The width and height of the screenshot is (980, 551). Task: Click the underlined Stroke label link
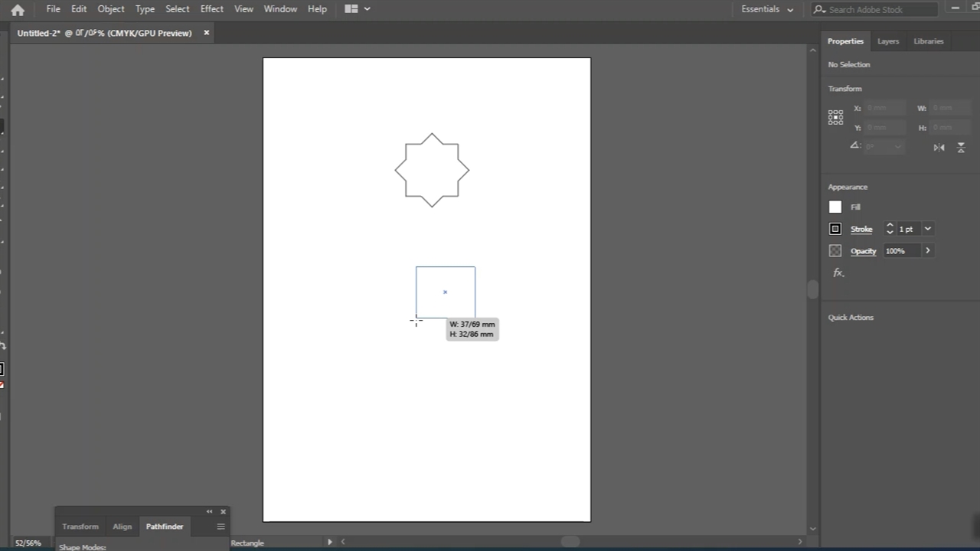coord(861,229)
